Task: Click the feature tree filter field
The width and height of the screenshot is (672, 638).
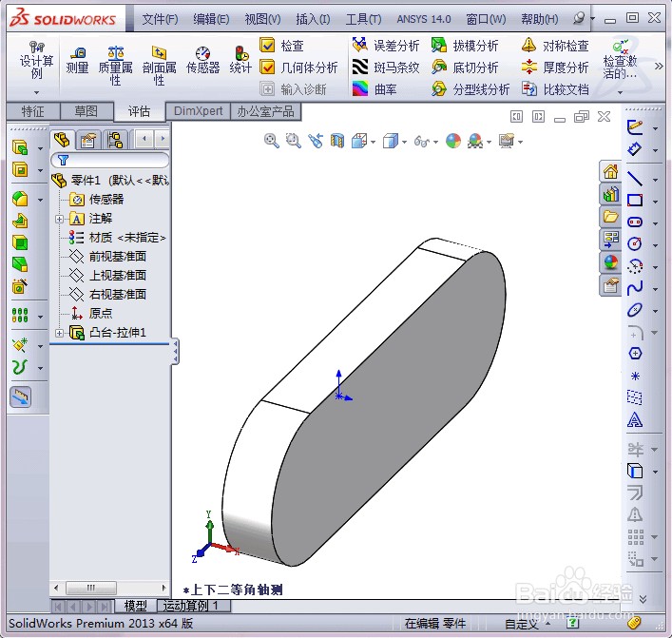Action: point(109,160)
